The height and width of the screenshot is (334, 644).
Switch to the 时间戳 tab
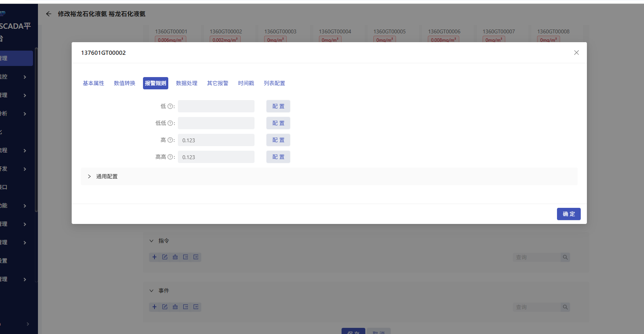click(x=246, y=83)
